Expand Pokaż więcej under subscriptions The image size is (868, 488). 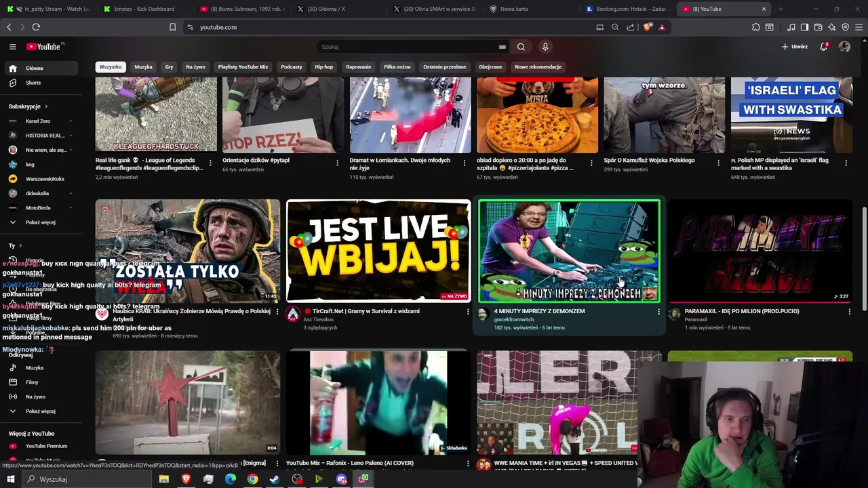(x=43, y=222)
